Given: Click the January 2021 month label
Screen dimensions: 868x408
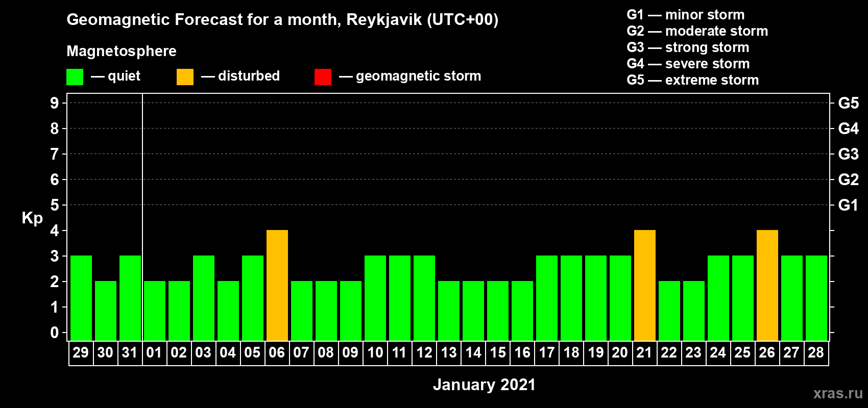Looking at the screenshot, I should click(x=484, y=385).
